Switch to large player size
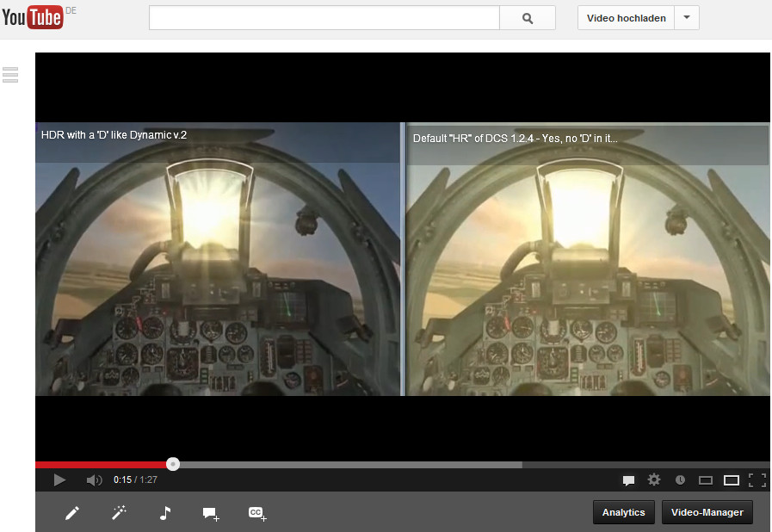The height and width of the screenshot is (532, 772). [x=732, y=480]
